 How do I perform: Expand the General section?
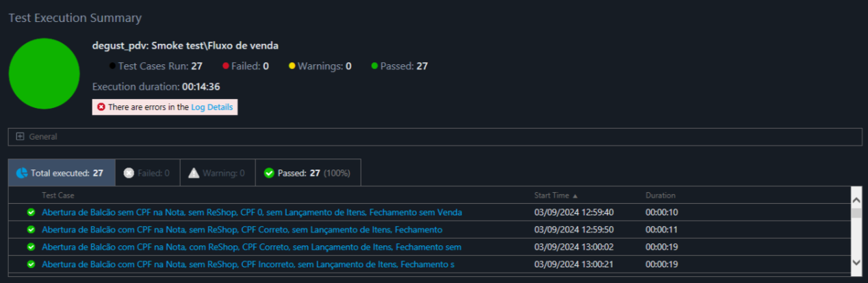coord(20,137)
